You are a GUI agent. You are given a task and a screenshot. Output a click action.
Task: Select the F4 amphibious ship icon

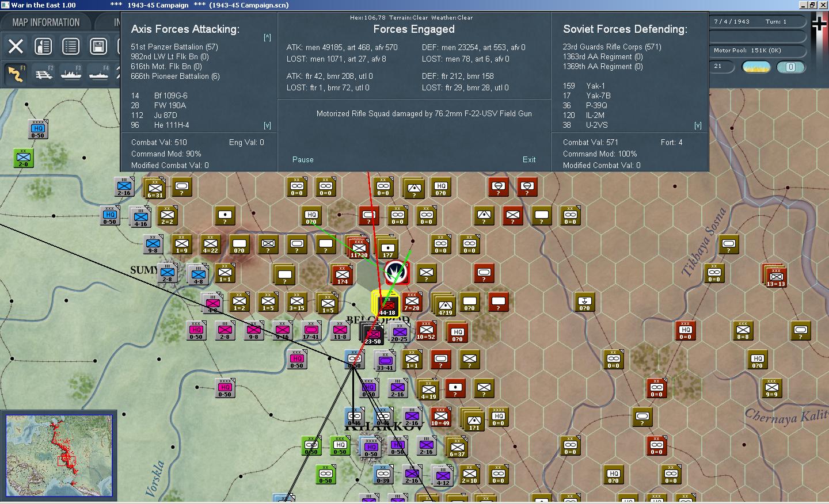[99, 74]
